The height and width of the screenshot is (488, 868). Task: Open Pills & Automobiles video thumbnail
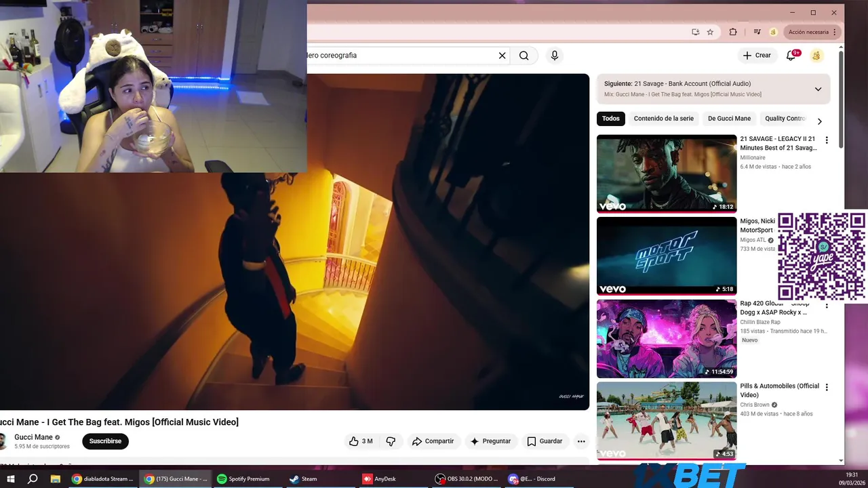667,421
